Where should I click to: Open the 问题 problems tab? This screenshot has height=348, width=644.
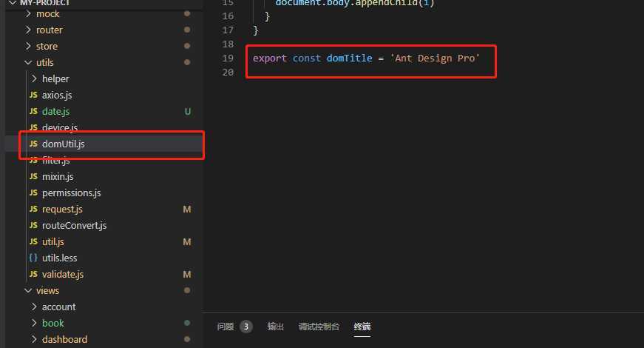pos(226,327)
